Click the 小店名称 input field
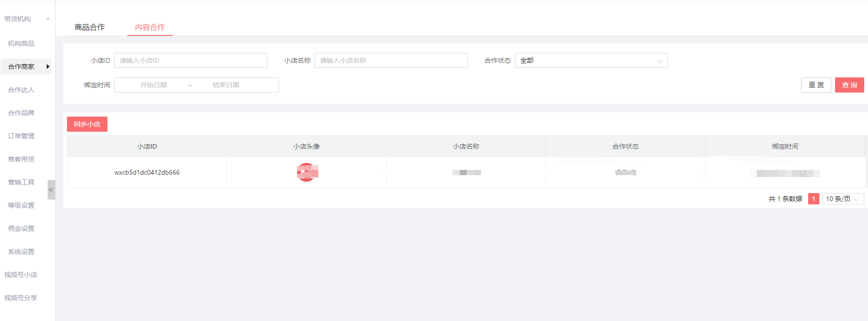868x321 pixels. coord(391,60)
